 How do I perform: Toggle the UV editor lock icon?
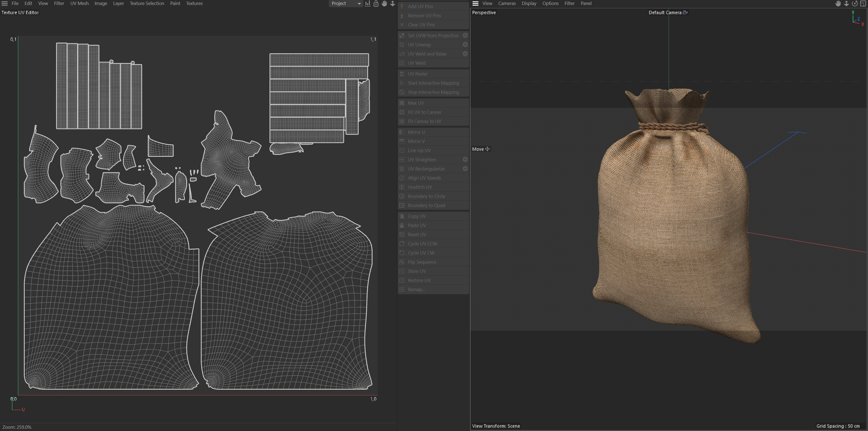tap(376, 4)
